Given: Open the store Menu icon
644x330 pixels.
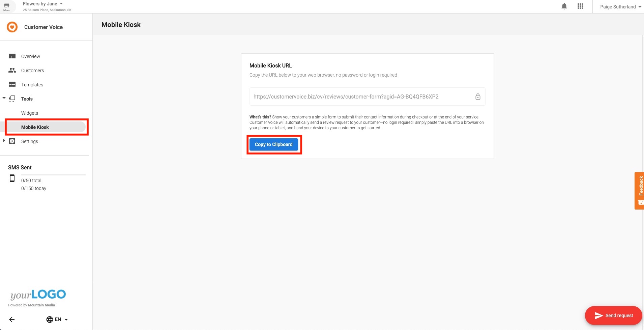Looking at the screenshot, I should pos(7,6).
